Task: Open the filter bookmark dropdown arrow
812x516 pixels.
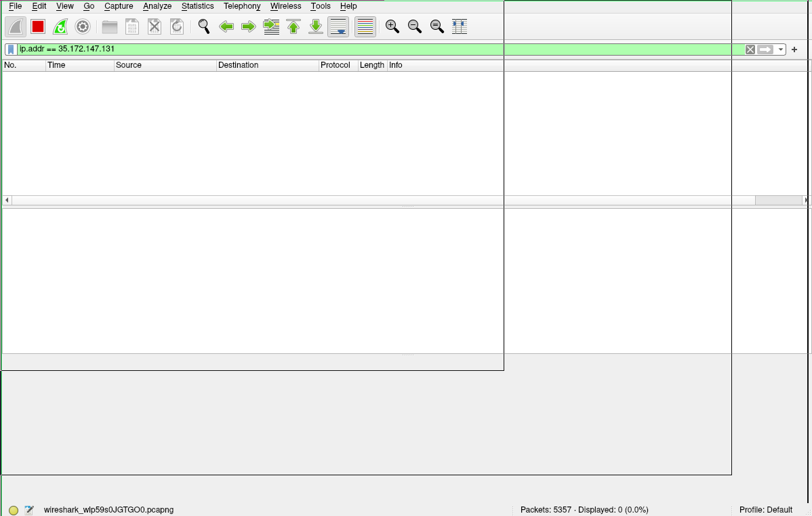Action: [x=11, y=49]
